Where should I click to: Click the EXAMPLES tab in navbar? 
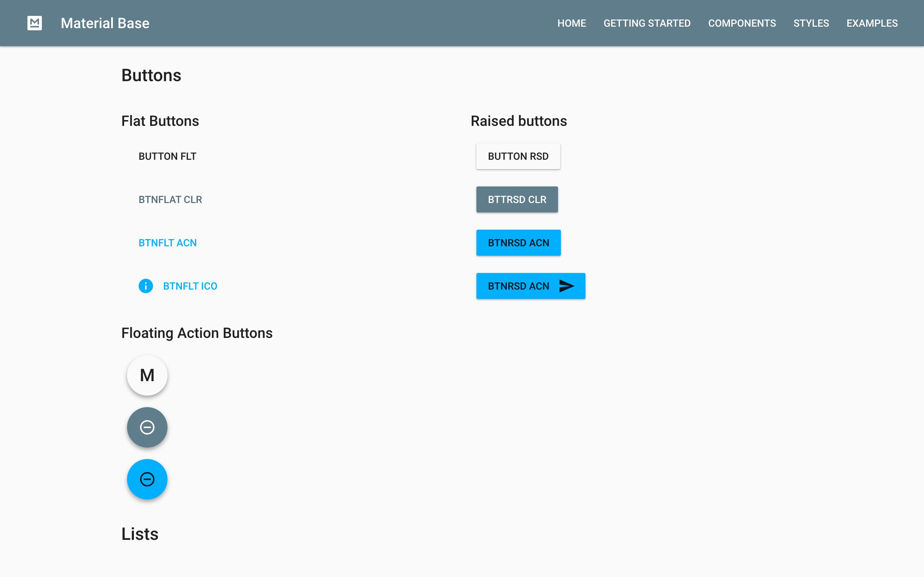(872, 23)
